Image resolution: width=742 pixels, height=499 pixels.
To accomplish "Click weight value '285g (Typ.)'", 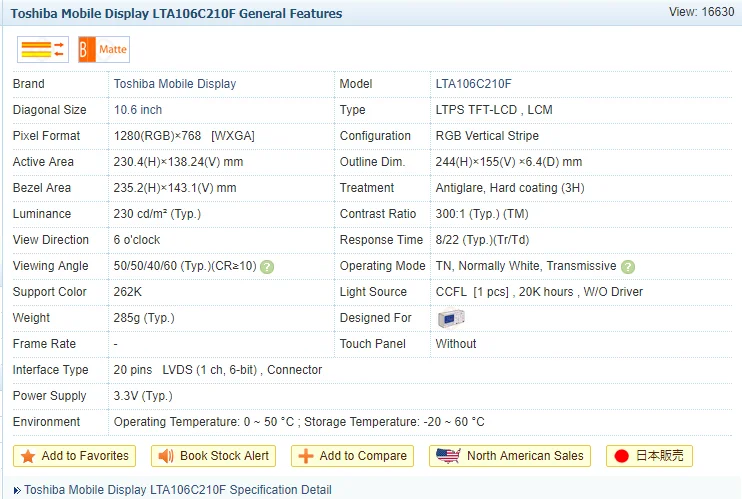I will click(x=144, y=318).
